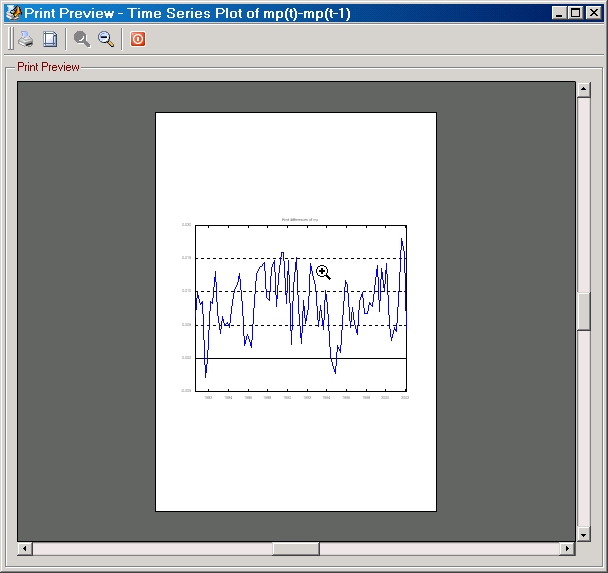Click the time series plot on the preview page
The width and height of the screenshot is (608, 573).
(x=301, y=308)
